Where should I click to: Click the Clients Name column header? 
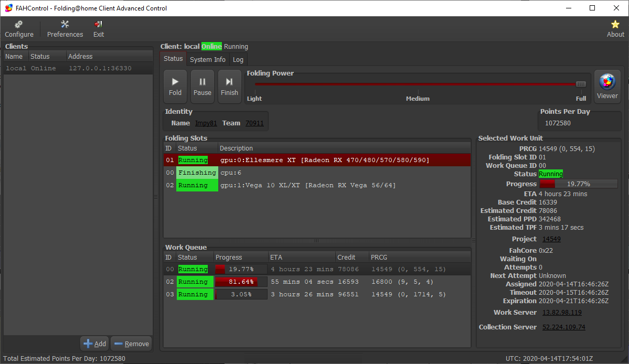16,57
